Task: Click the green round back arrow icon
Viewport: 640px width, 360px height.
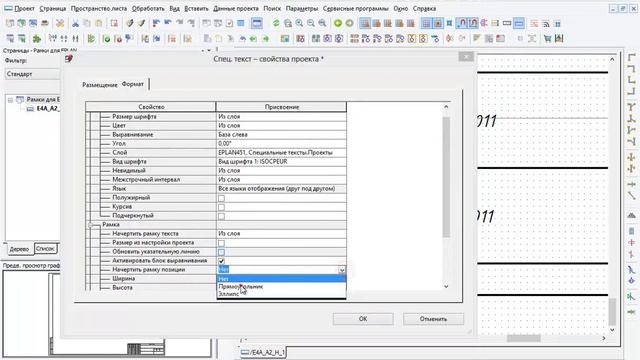Action: 338,23
